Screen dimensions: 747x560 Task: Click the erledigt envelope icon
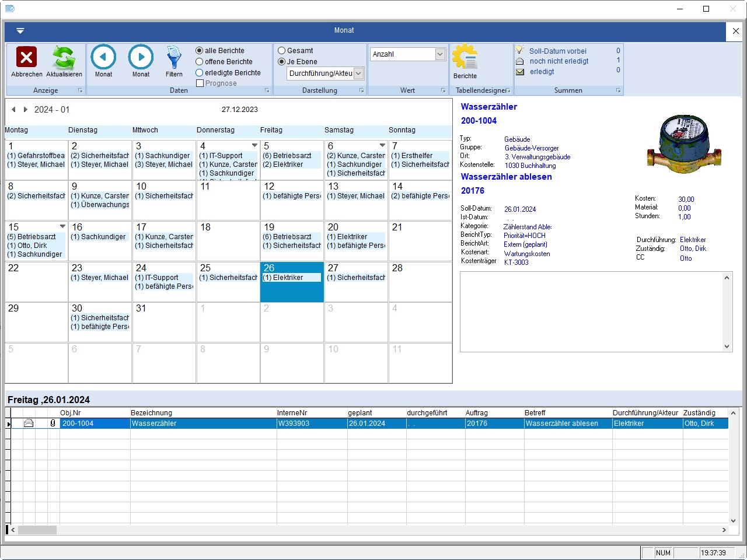tap(520, 72)
